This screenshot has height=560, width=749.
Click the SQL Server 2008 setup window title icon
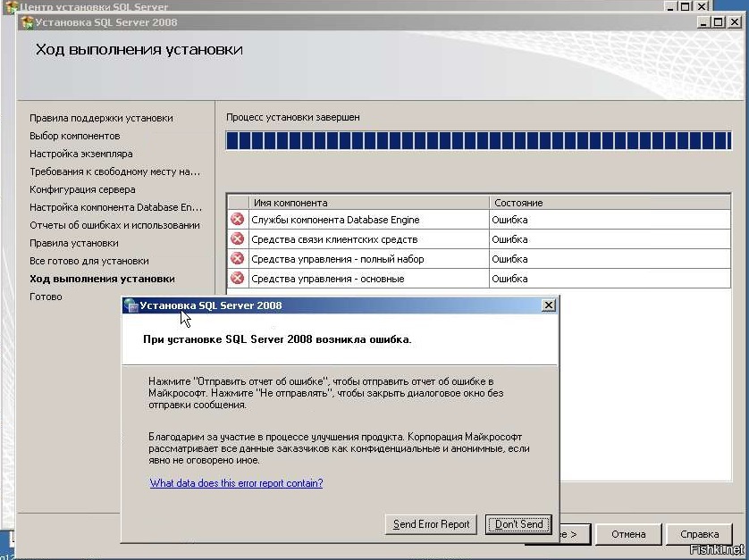tap(27, 22)
